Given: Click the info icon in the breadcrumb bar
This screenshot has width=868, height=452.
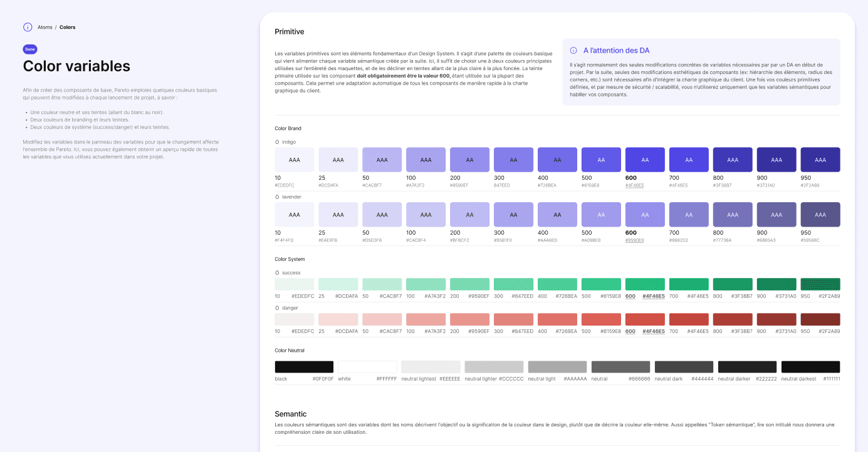Looking at the screenshot, I should point(27,27).
